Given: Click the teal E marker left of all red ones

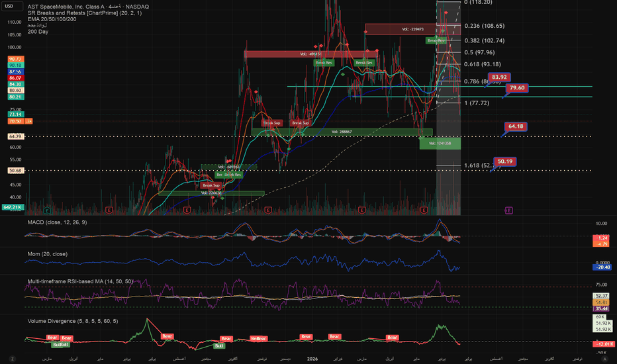Looking at the screenshot, I should (x=47, y=210).
